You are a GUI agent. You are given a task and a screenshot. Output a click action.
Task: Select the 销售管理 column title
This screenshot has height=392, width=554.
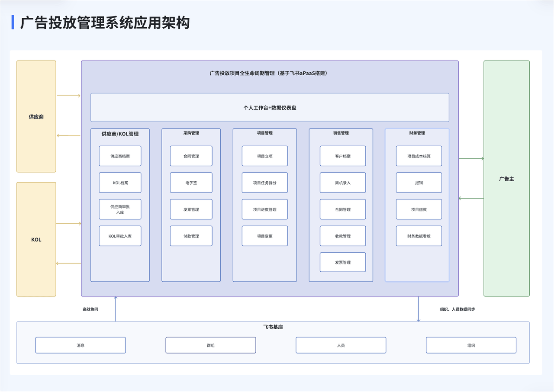pos(341,133)
